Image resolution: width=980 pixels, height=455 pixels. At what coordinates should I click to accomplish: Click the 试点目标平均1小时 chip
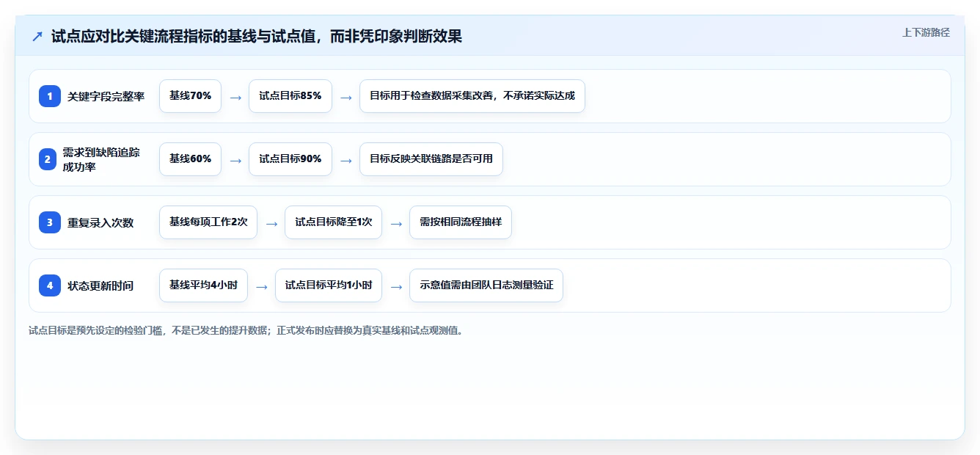[x=329, y=285]
